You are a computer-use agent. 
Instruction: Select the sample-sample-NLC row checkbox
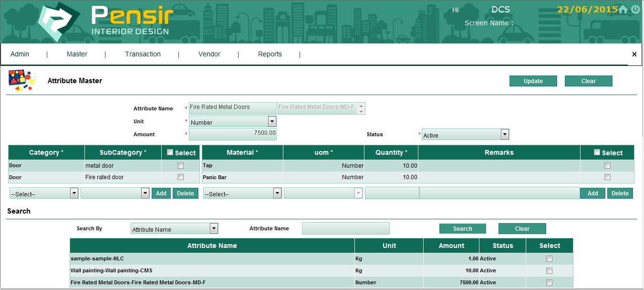tap(549, 259)
